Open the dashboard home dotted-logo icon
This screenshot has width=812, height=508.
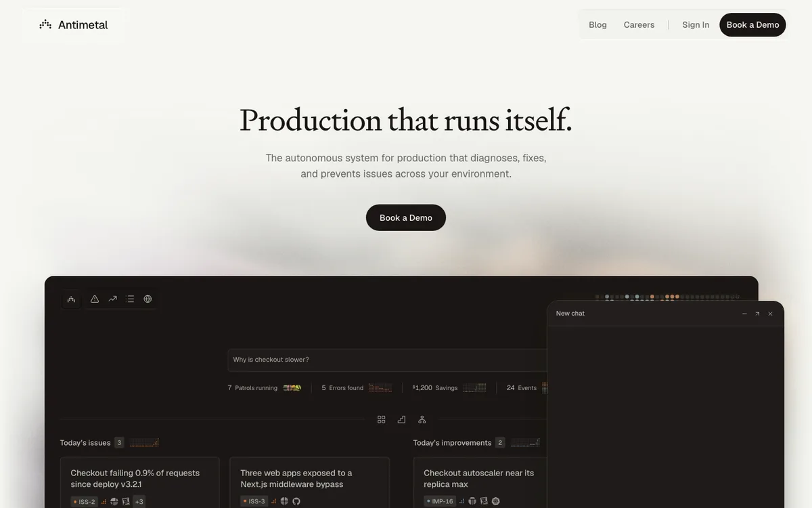[71, 299]
